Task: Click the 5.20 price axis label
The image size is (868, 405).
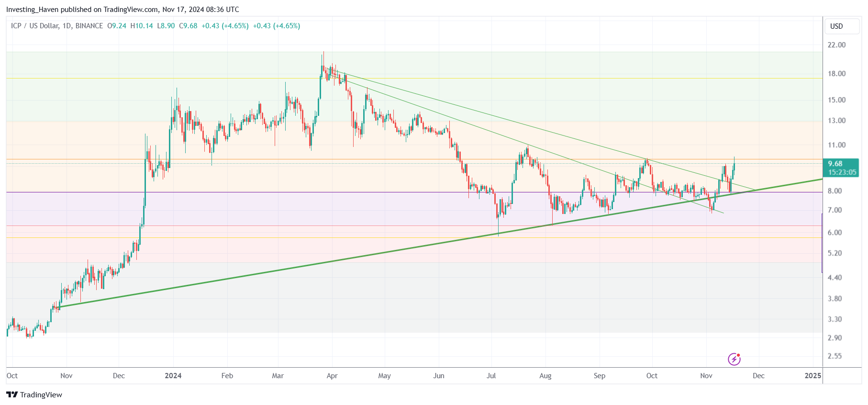Action: 835,253
